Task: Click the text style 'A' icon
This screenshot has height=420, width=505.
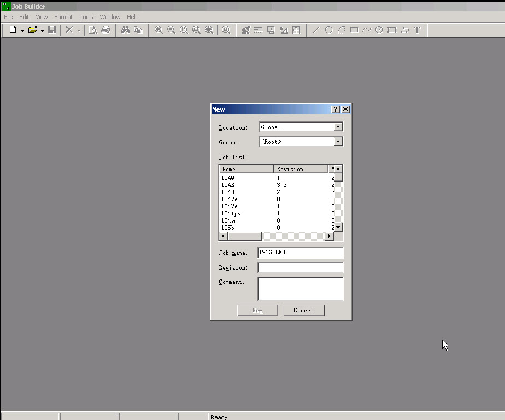Action: pos(284,30)
